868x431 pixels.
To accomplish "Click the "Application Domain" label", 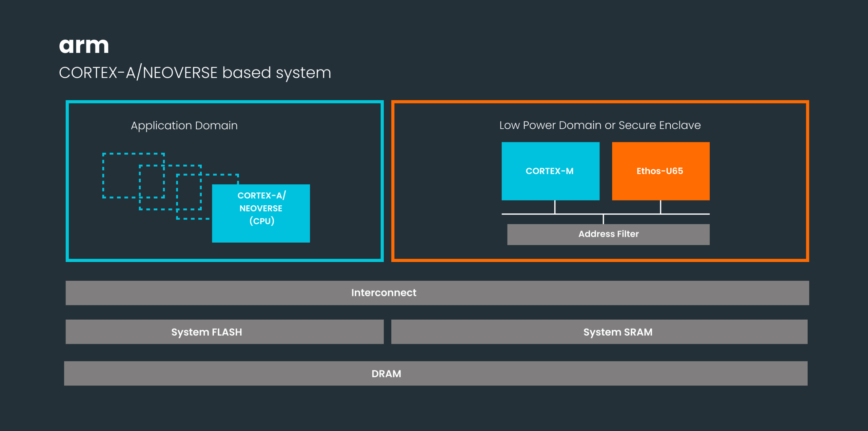I will coord(184,126).
